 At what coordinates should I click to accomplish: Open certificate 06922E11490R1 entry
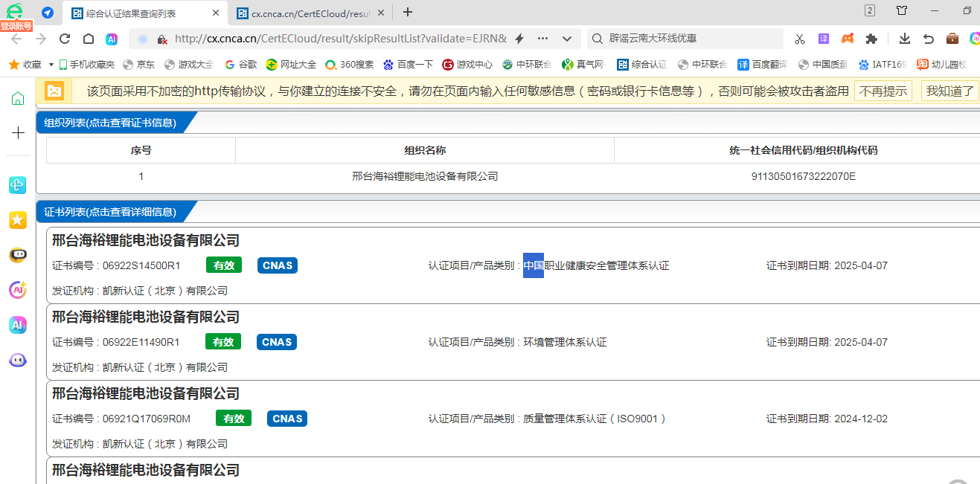tap(513, 342)
